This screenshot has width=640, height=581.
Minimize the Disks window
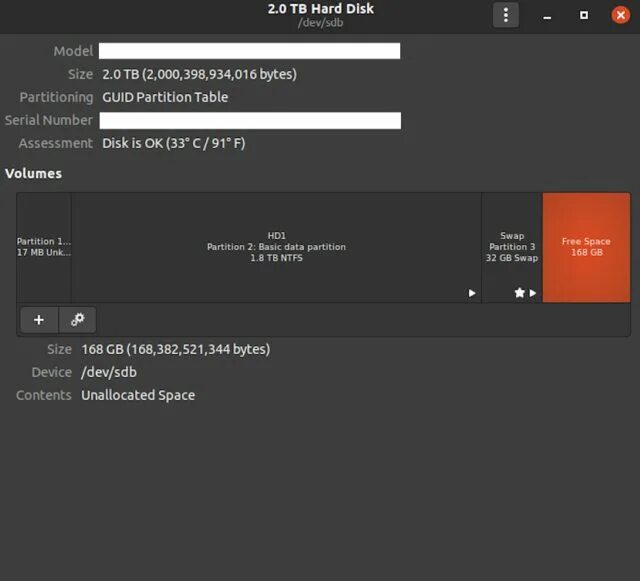pos(547,16)
